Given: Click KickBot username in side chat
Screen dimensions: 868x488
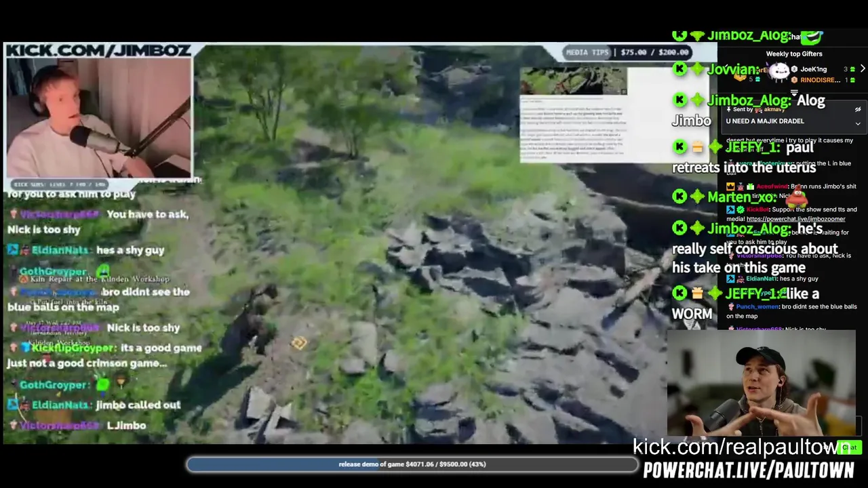Looking at the screenshot, I should 758,209.
